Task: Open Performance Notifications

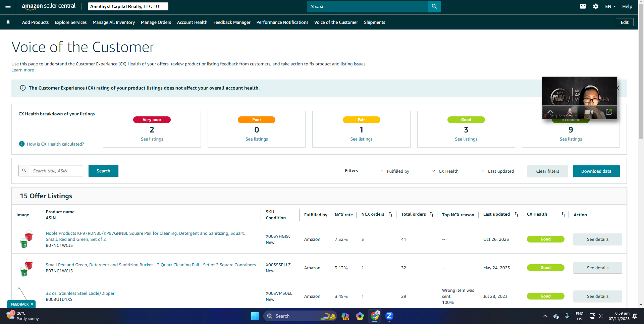Action: click(x=282, y=22)
